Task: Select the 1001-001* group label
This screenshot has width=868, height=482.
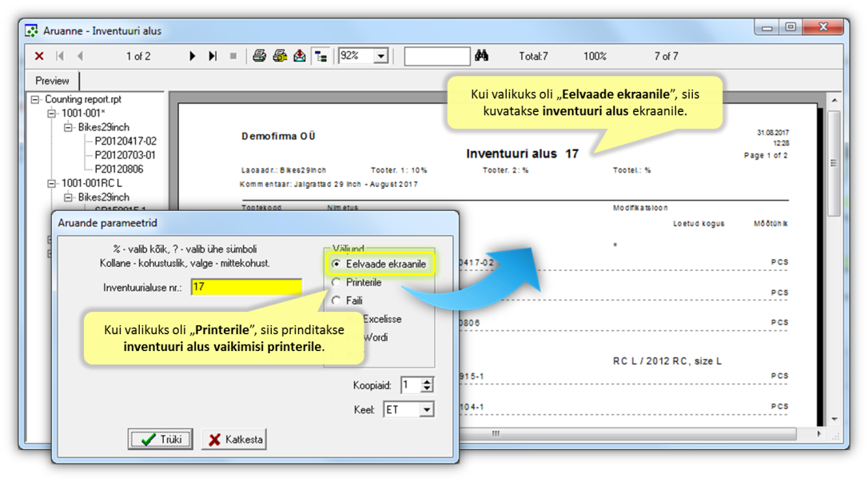Action: 83,113
